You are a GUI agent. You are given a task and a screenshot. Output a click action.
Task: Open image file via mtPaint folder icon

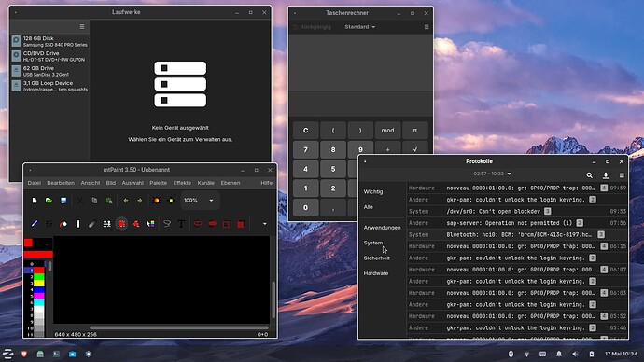tap(49, 201)
